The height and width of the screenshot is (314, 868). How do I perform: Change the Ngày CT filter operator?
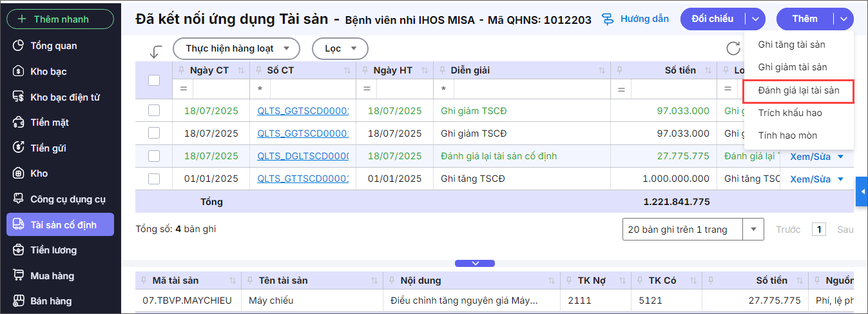(x=183, y=88)
